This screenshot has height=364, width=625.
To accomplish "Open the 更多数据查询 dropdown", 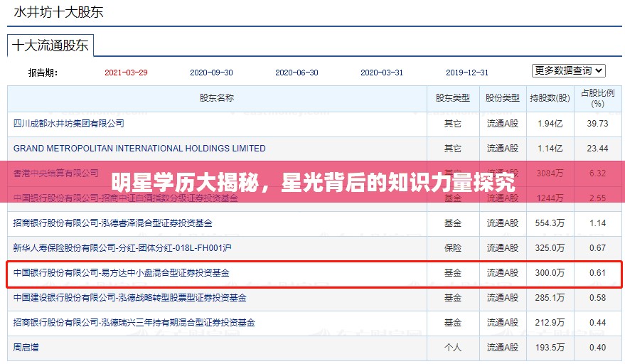I will 568,71.
